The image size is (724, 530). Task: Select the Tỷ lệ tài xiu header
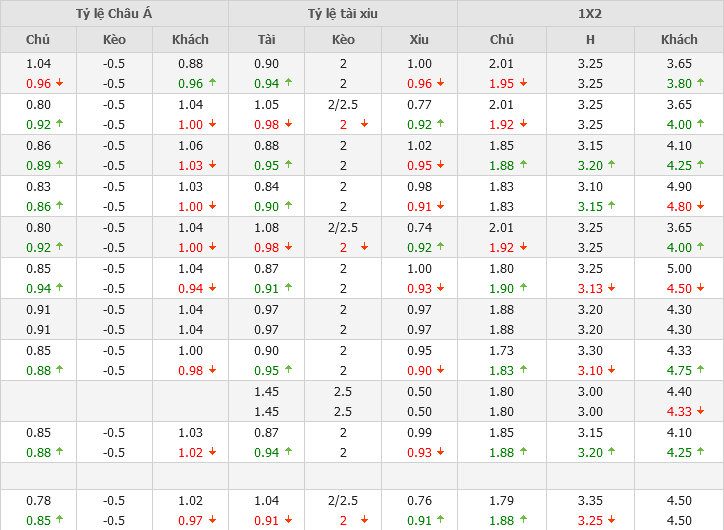pyautogui.click(x=343, y=14)
